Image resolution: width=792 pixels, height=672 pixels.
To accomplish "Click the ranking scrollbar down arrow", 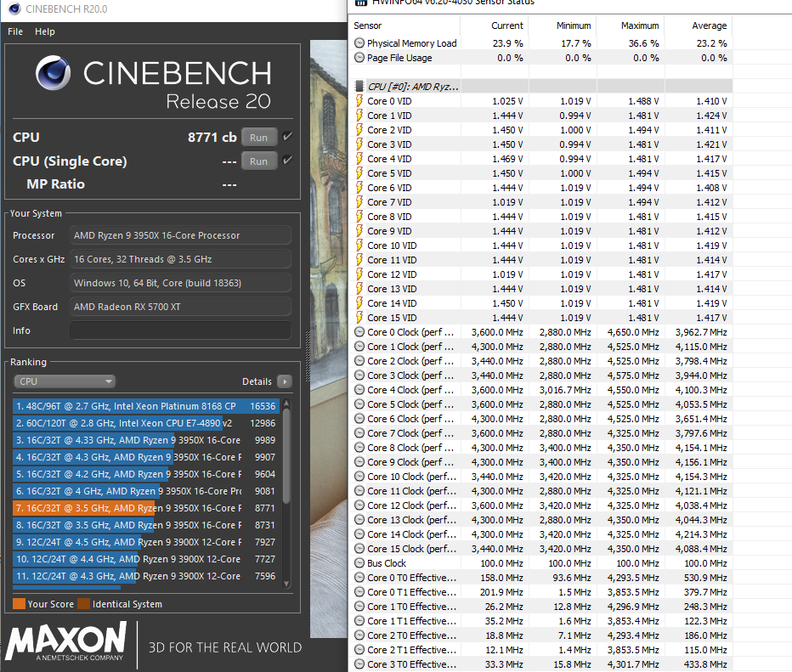I will [286, 583].
